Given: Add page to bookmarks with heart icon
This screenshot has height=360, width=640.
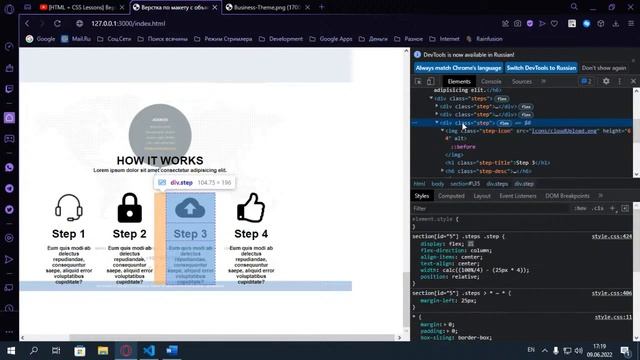Looking at the screenshot, I should click(554, 24).
